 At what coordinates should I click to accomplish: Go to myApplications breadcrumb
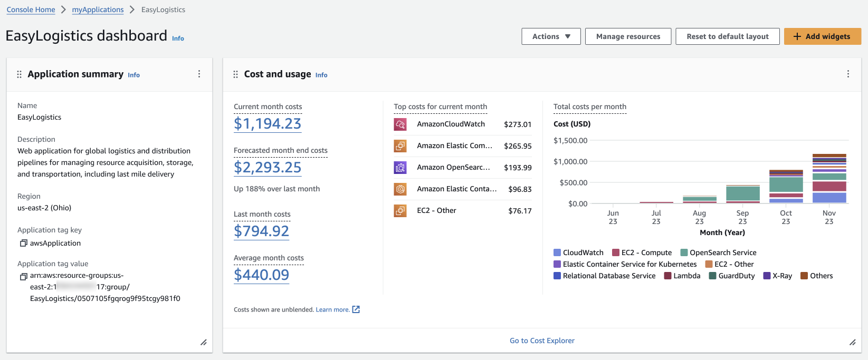[98, 9]
